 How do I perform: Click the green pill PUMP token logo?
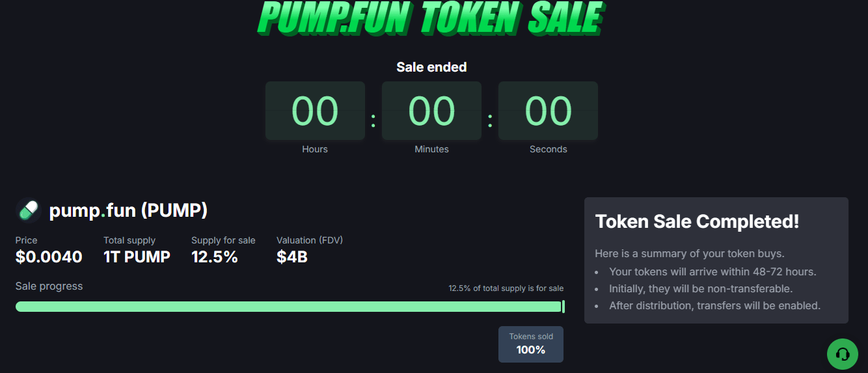[29, 210]
